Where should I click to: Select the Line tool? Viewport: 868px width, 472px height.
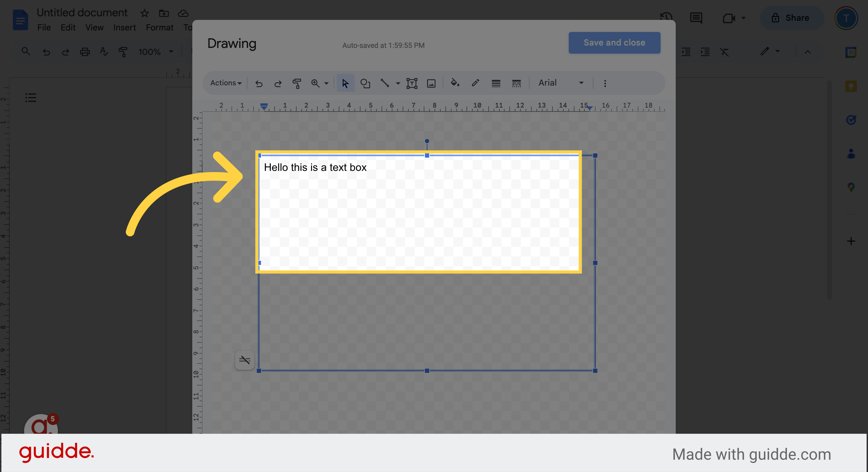pyautogui.click(x=385, y=83)
